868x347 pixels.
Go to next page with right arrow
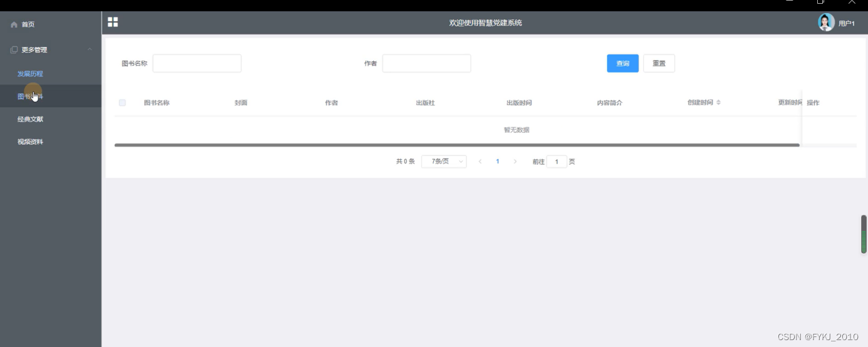[x=516, y=162]
